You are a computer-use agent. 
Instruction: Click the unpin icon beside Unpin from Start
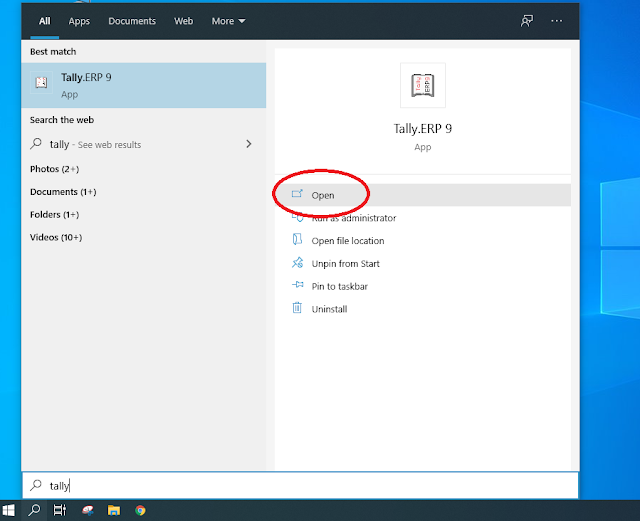(298, 262)
